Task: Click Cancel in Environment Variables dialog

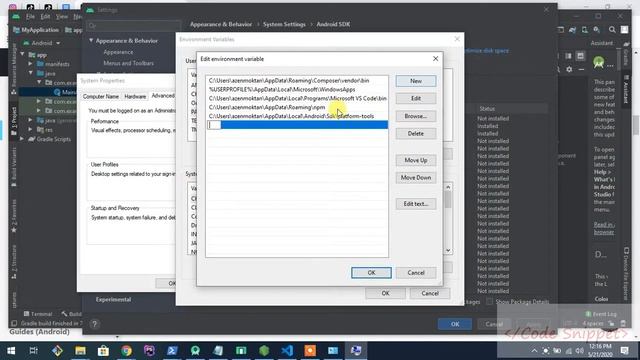Action: [430, 293]
